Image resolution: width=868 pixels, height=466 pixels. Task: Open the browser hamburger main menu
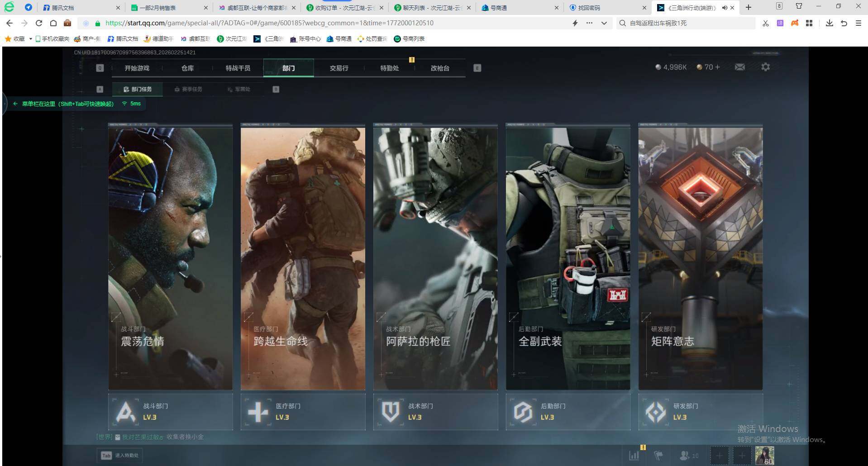click(858, 23)
